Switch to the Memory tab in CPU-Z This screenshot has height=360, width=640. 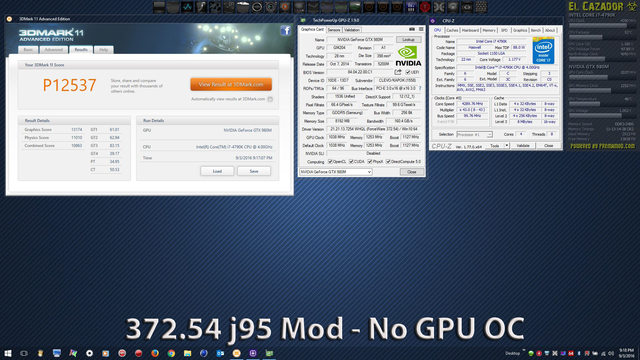(x=489, y=30)
